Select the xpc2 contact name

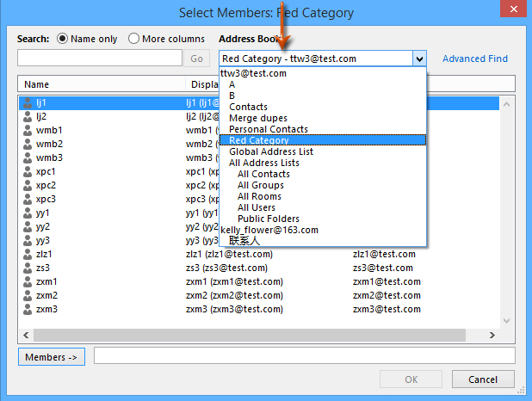46,186
